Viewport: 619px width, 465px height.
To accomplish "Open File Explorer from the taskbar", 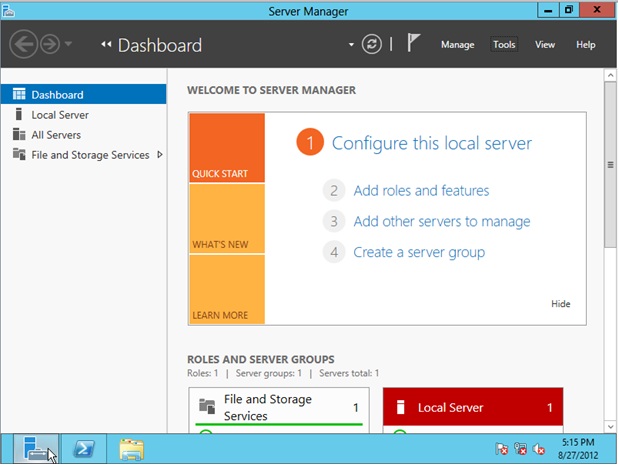I will [x=130, y=449].
